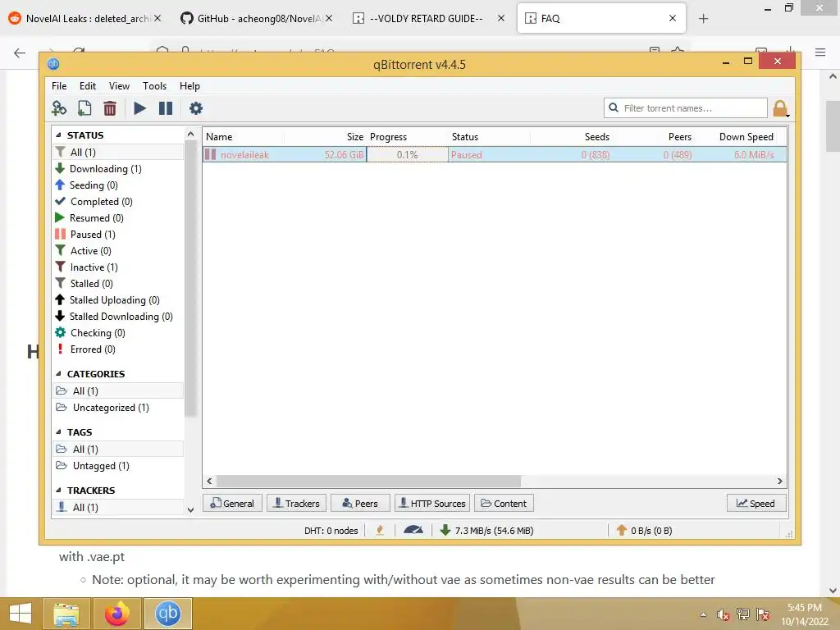840x630 pixels.
Task: Click the Add Torrent File toolbar icon
Action: point(84,108)
